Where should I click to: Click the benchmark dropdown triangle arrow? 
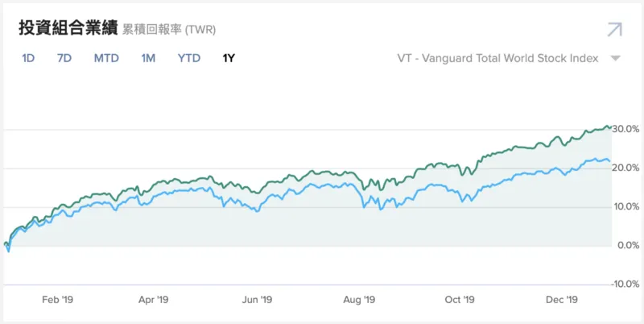point(615,59)
